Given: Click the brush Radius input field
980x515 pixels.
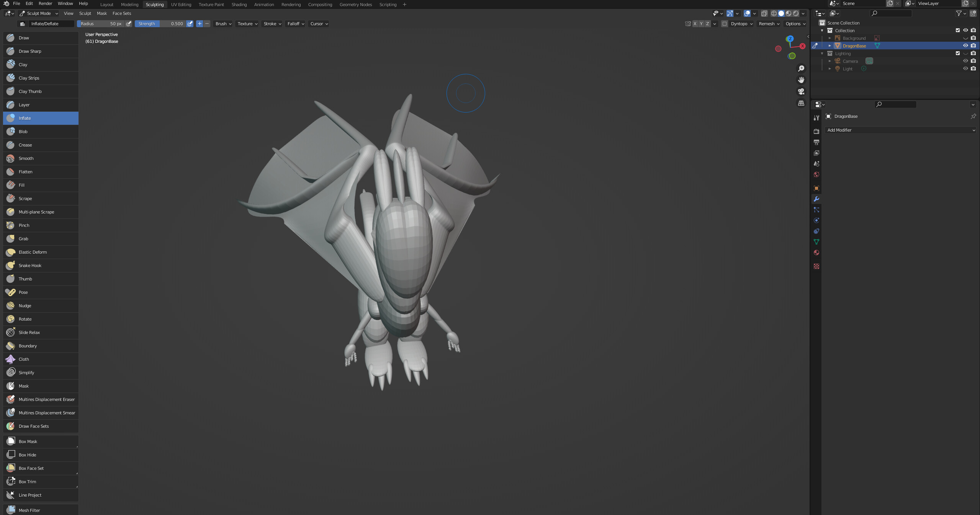Looking at the screenshot, I should pyautogui.click(x=100, y=24).
